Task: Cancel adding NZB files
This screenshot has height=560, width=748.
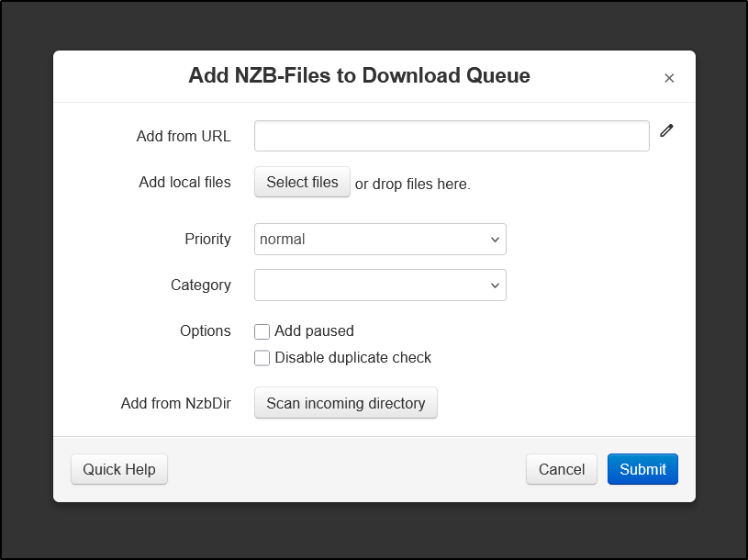Action: coord(562,469)
